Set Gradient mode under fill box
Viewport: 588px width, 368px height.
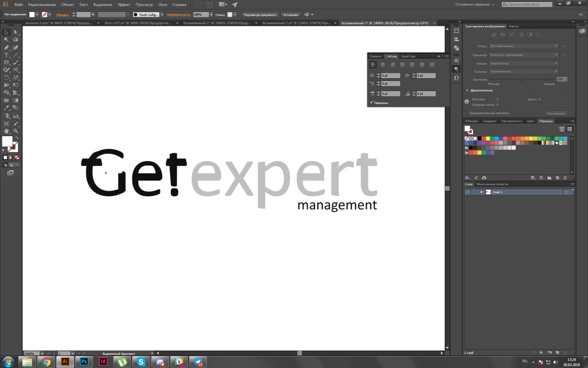point(11,157)
